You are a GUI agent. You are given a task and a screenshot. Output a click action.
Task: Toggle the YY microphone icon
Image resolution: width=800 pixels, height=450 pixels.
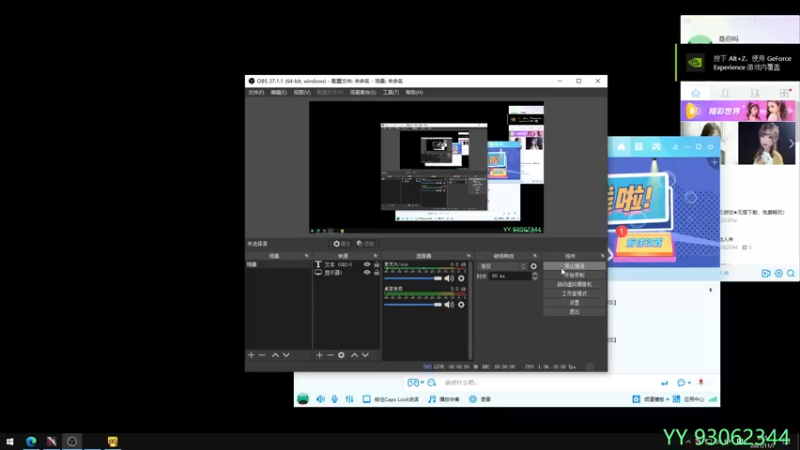(335, 399)
